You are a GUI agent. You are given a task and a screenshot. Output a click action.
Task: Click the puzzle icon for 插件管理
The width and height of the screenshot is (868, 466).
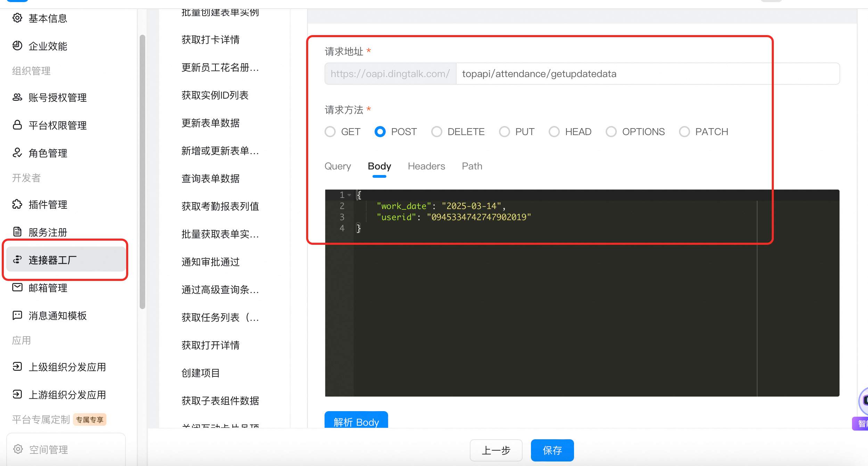pyautogui.click(x=17, y=204)
